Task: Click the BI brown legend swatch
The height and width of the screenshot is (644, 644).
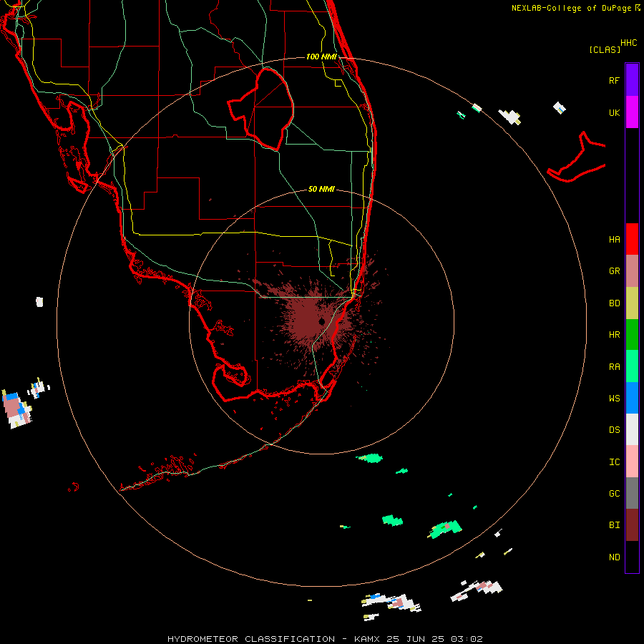Action: click(632, 525)
